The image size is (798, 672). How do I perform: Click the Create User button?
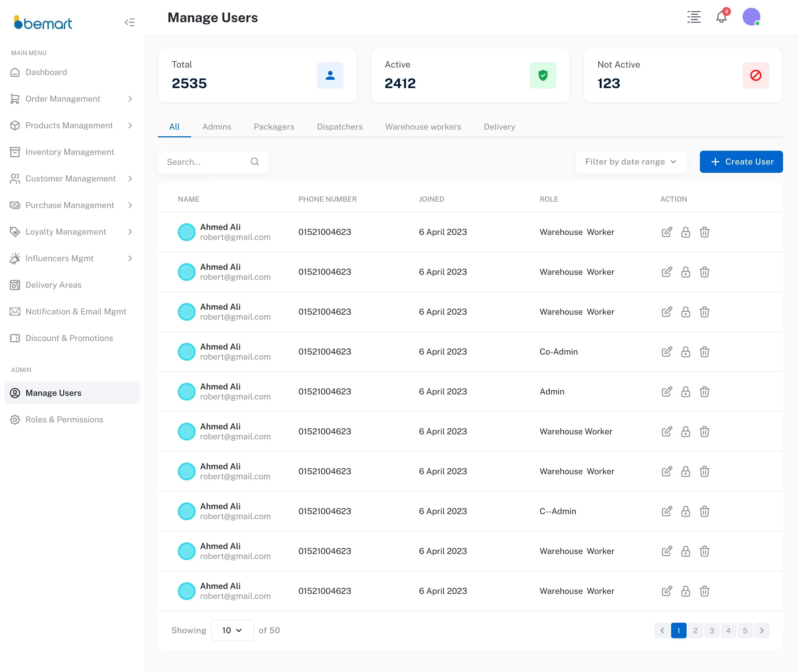741,162
